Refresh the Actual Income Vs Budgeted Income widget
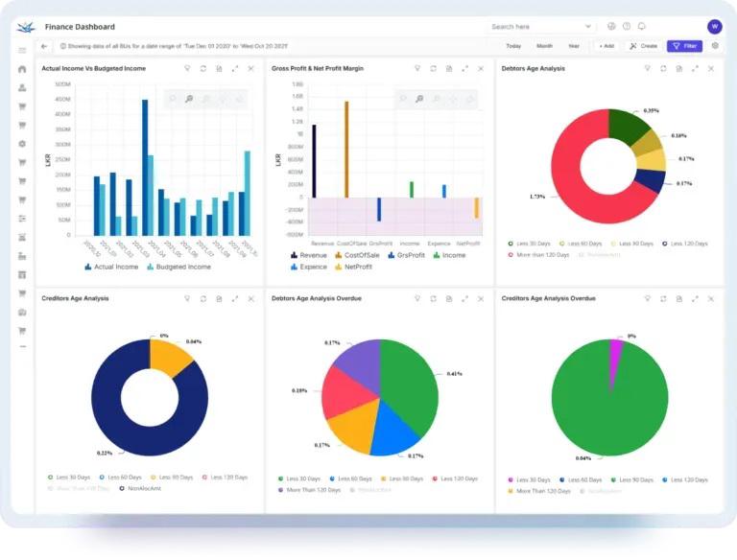737x560 pixels. coord(202,69)
